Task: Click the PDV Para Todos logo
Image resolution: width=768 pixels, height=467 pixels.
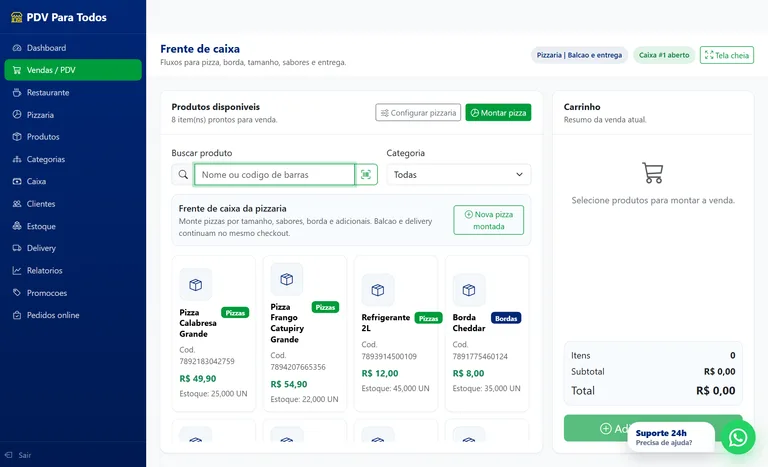Action: pos(58,17)
